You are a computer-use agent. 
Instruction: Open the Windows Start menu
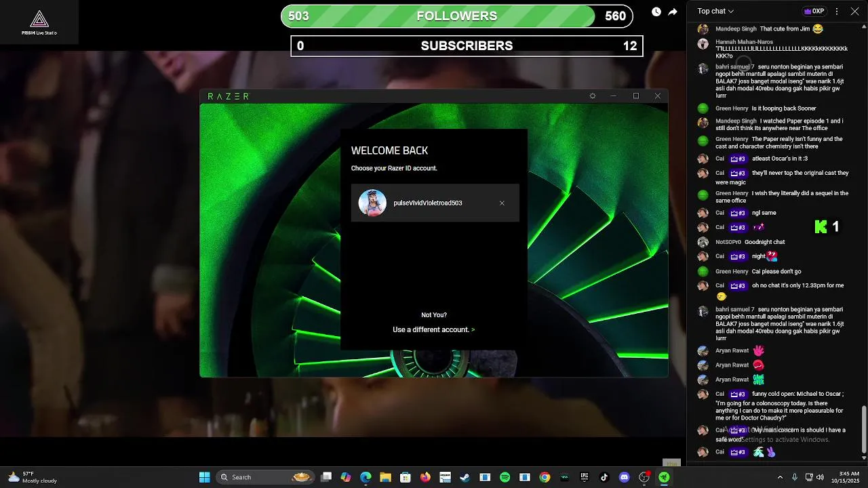(x=204, y=477)
